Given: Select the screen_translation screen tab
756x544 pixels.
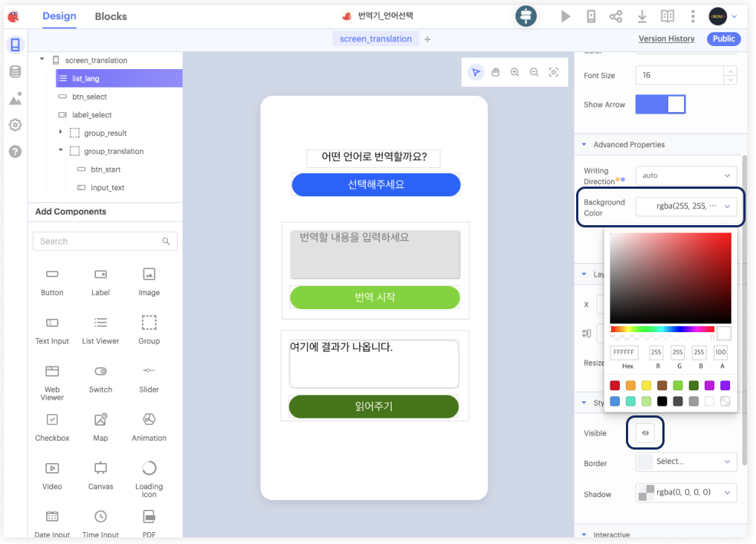Looking at the screenshot, I should 375,39.
